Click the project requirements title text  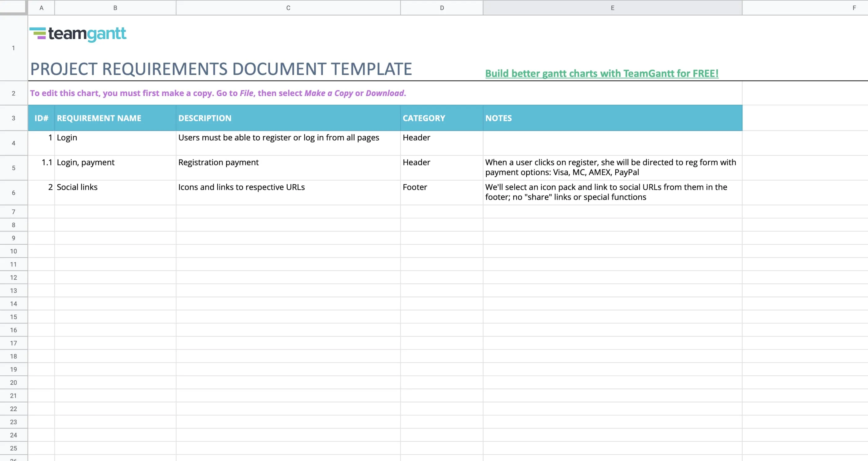coord(221,69)
